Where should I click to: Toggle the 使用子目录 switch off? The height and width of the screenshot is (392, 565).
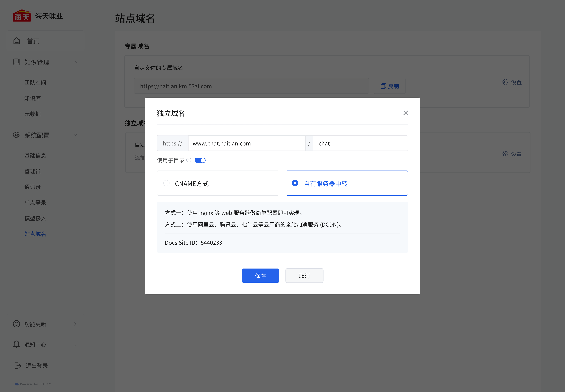200,160
